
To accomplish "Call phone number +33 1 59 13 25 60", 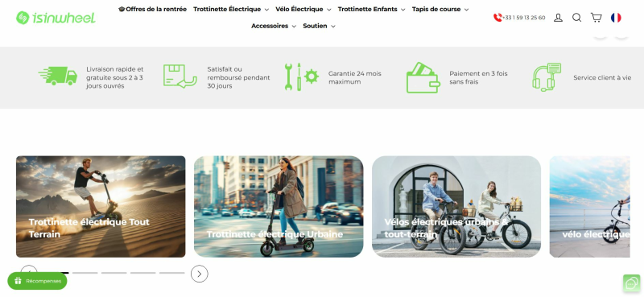I will [524, 18].
